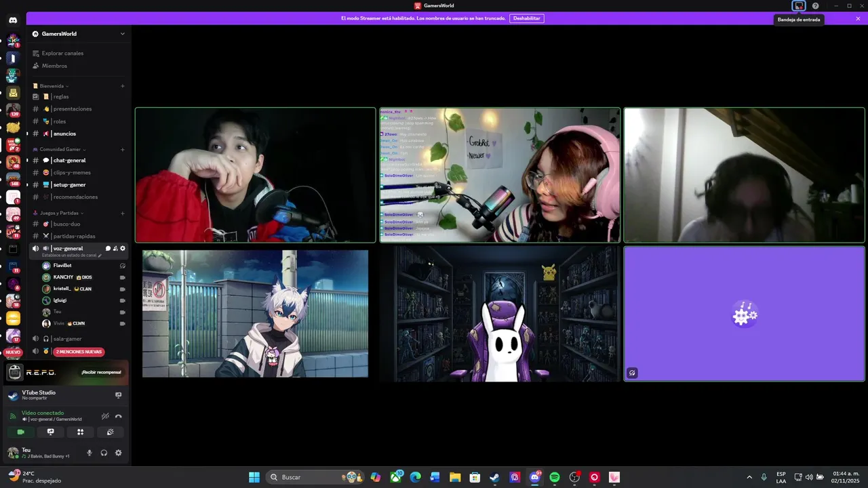Dismiss the purple Streamer mode banner

pyautogui.click(x=858, y=18)
